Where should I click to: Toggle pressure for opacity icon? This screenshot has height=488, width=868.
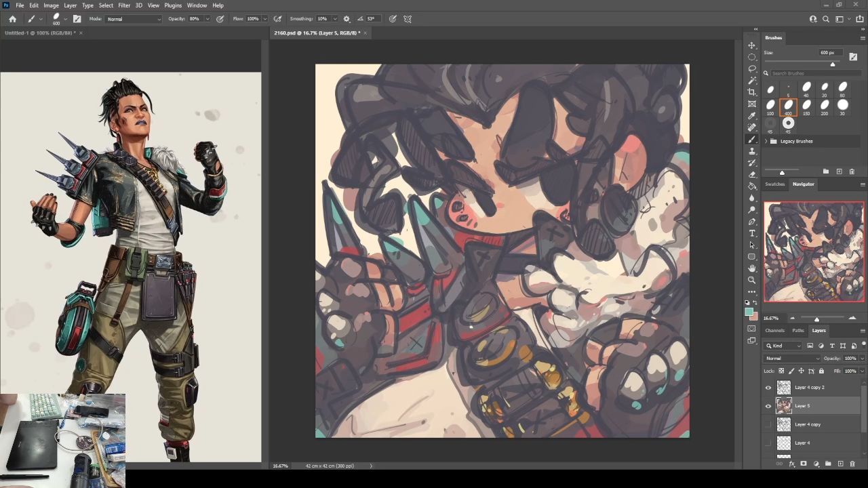(220, 19)
